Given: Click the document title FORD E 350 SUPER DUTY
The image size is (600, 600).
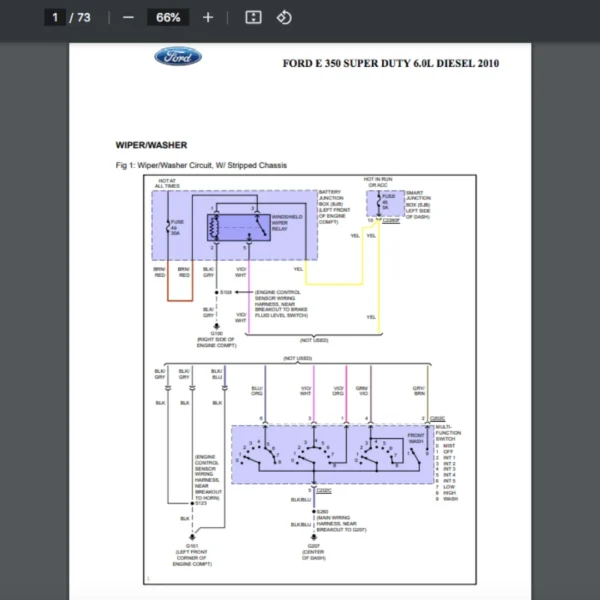Looking at the screenshot, I should tap(391, 64).
